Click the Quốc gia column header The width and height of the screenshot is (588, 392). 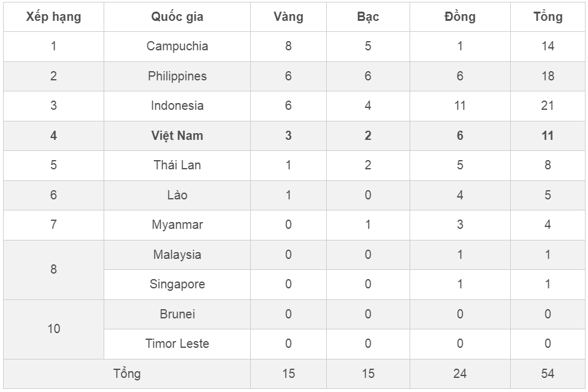[x=177, y=17]
